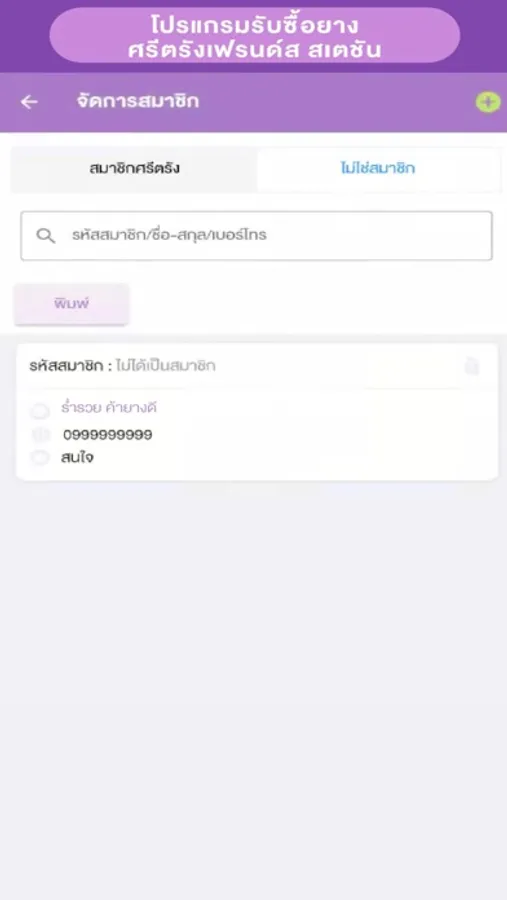Click the โปรแกรมรับซื้อยาง banner heading
The height and width of the screenshot is (900, 507).
coord(254,25)
